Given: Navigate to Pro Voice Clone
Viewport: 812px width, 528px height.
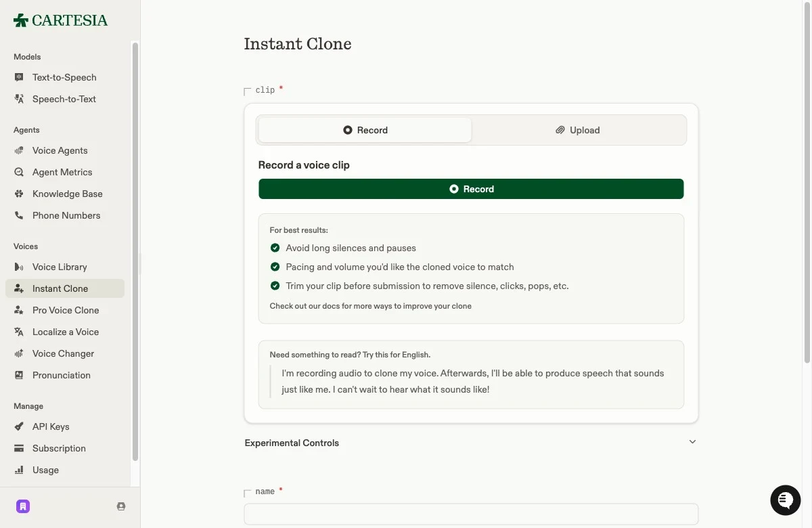Looking at the screenshot, I should pyautogui.click(x=65, y=310).
